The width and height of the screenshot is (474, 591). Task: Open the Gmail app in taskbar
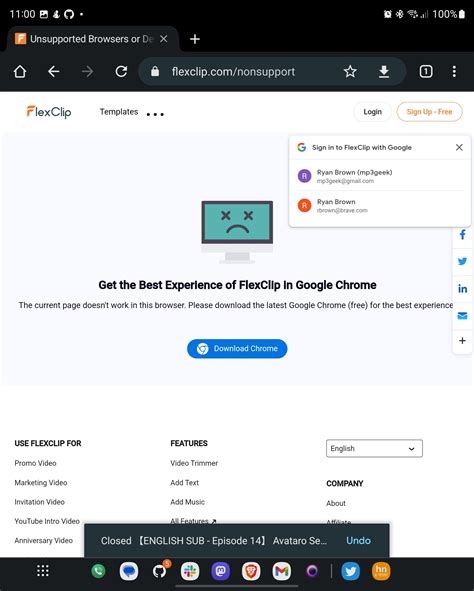(281, 571)
